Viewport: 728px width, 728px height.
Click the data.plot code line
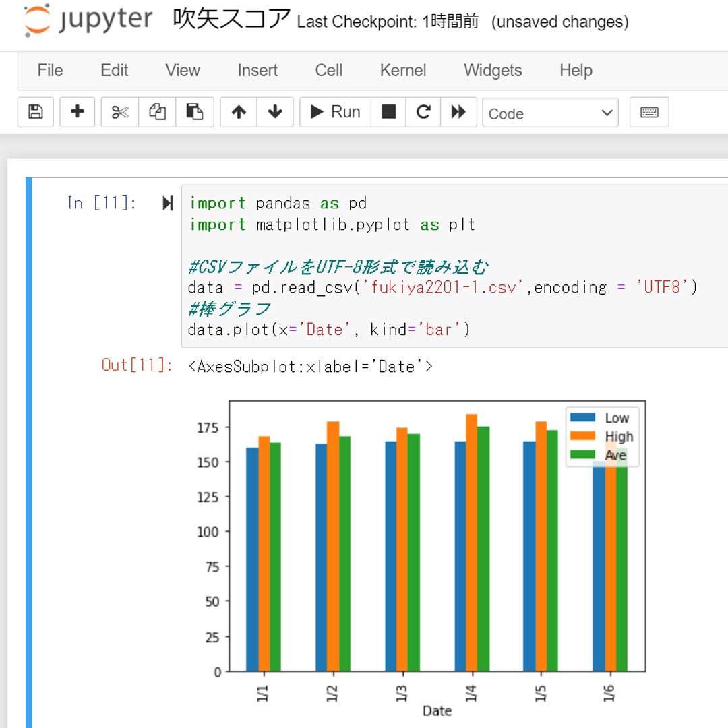point(329,330)
